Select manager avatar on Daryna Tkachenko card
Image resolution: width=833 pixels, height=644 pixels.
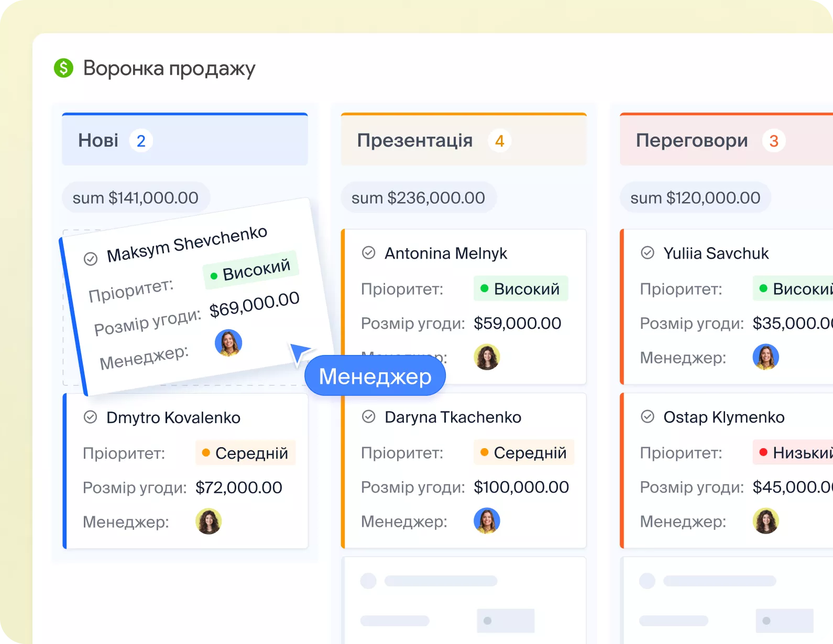pos(487,521)
